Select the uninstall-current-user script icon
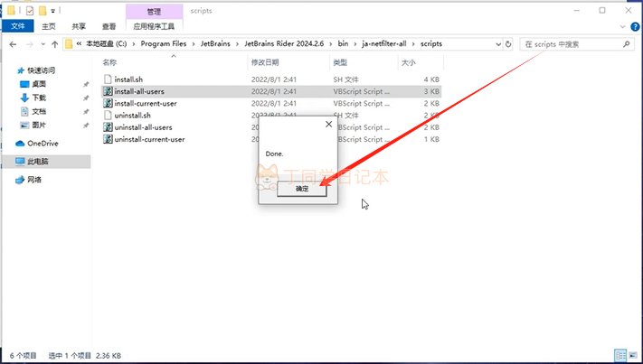The image size is (643, 364). (x=108, y=140)
